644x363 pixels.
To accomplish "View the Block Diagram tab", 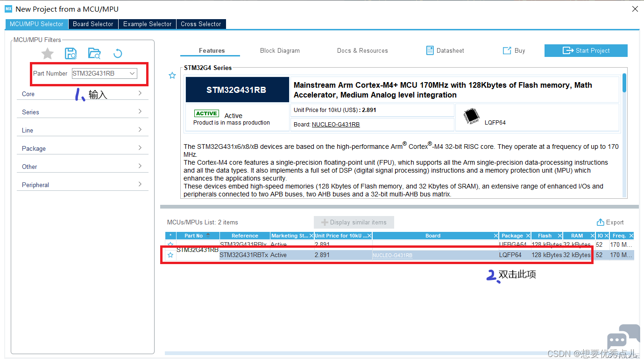I will click(280, 50).
